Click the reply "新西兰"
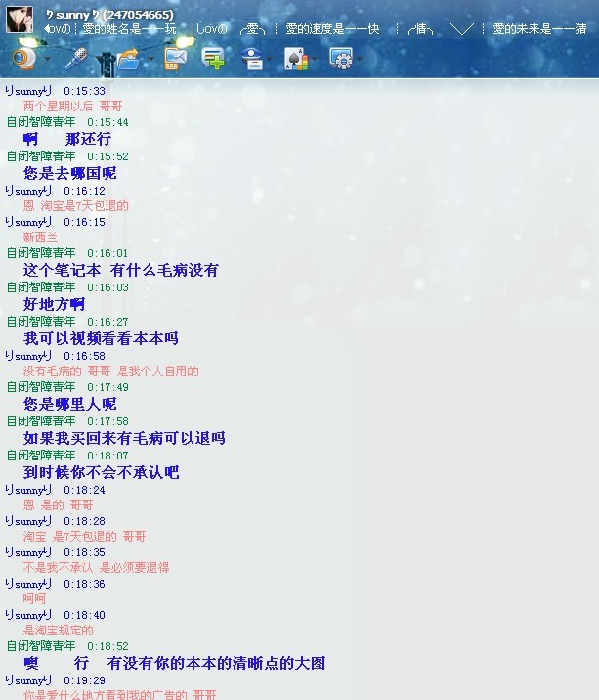The height and width of the screenshot is (700, 599). point(40,238)
